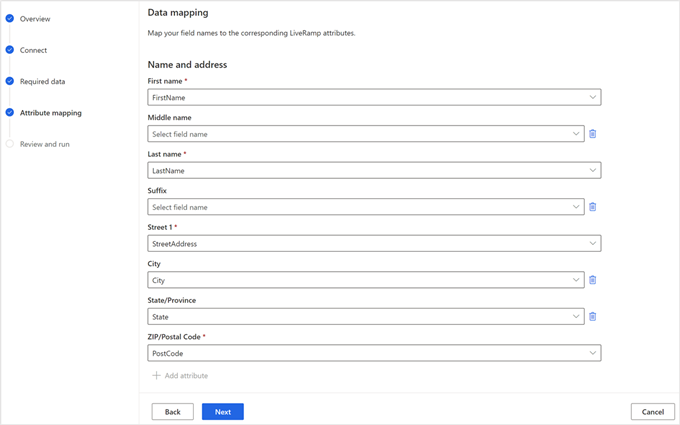Click the Name and address section heading
The image size is (680, 425).
(187, 65)
